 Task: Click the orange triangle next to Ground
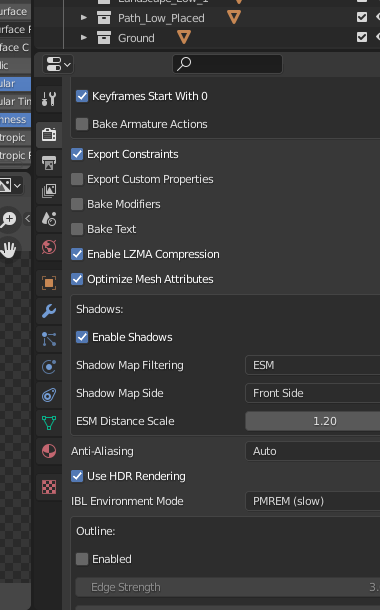[x=184, y=37]
